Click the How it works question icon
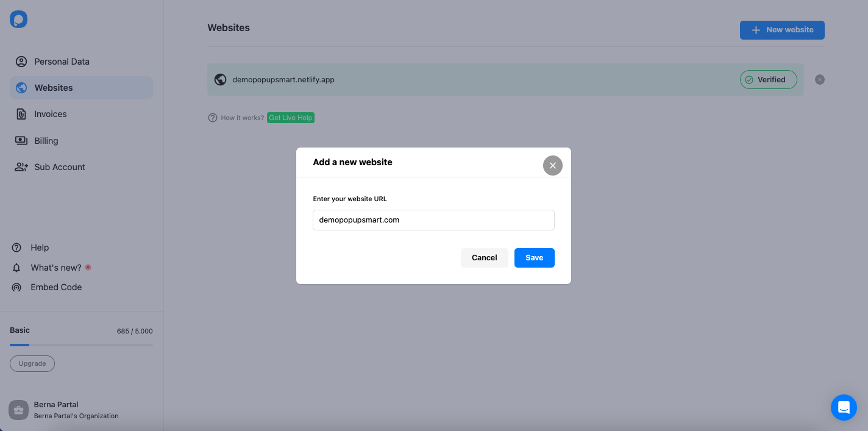The height and width of the screenshot is (431, 868). (x=213, y=118)
